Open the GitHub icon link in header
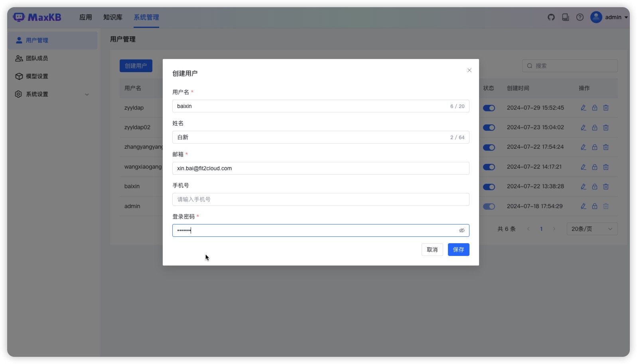Viewport: 637px width, 364px height. point(551,17)
